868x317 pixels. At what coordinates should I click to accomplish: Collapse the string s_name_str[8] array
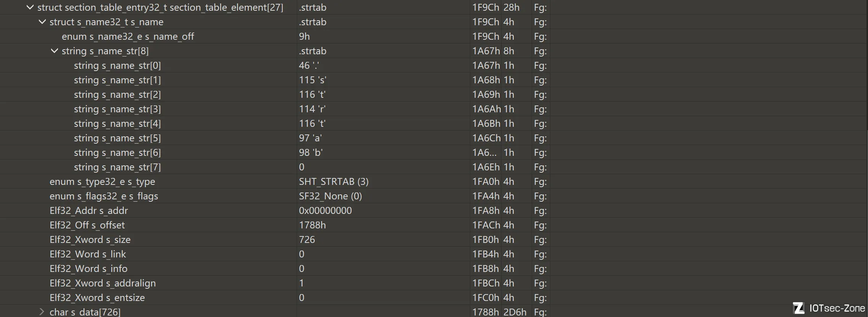click(54, 51)
